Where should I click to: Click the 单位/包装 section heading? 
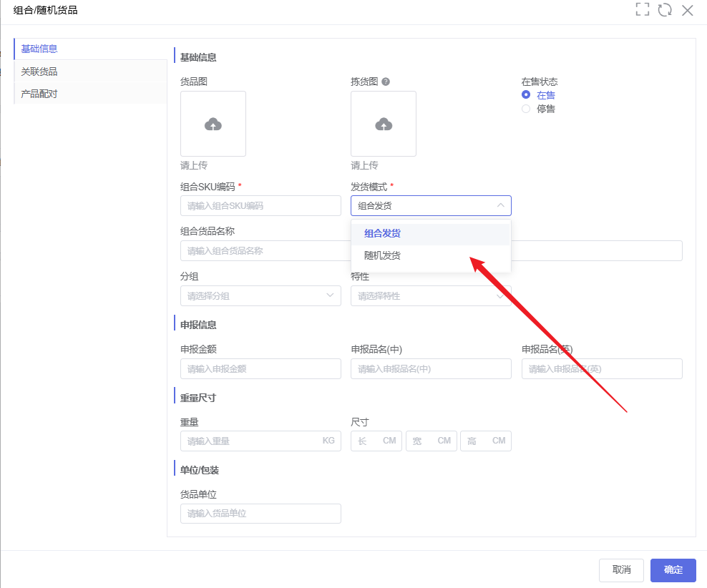click(200, 470)
